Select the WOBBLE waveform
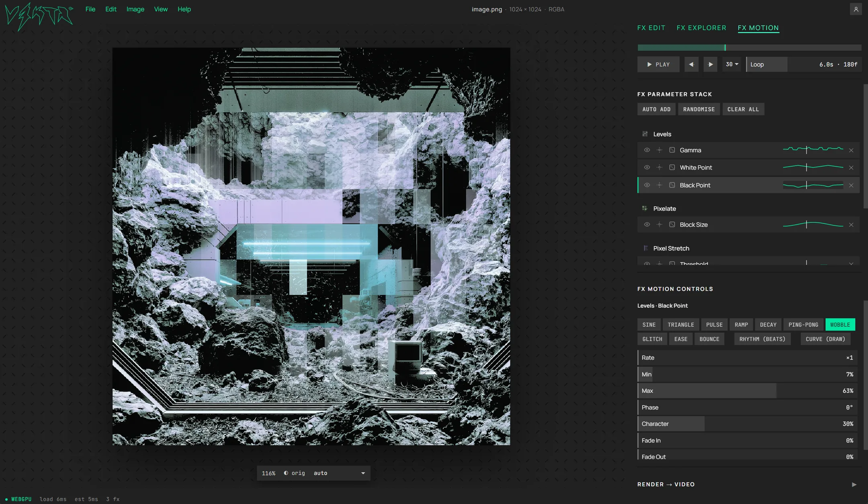The height and width of the screenshot is (504, 868). [x=840, y=324]
